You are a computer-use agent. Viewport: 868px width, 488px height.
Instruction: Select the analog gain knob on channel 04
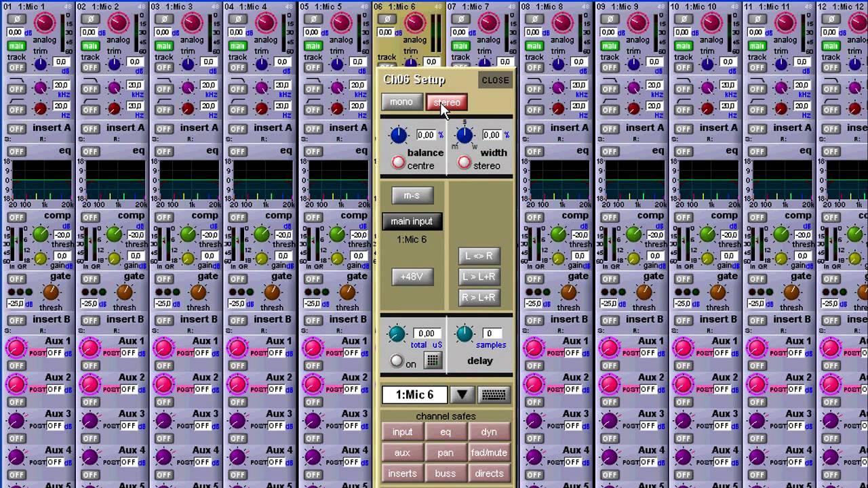tap(266, 23)
